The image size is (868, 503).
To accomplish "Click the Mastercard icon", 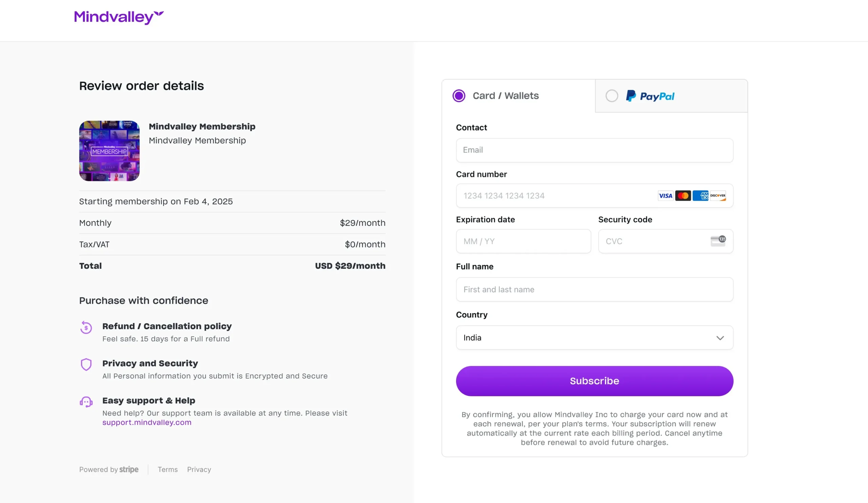I will [683, 196].
